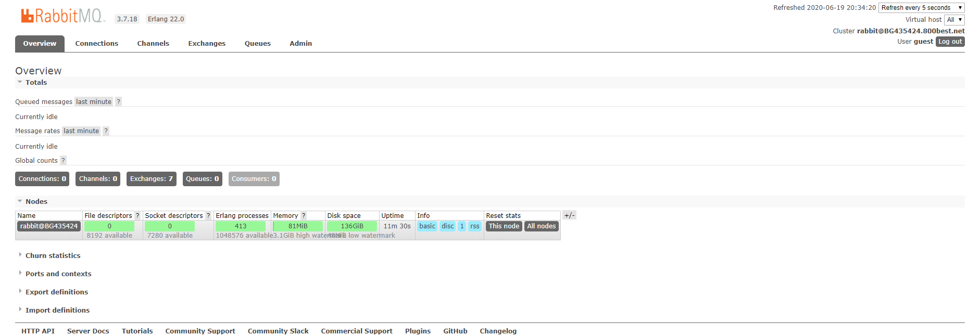Click the info tag labeled 1
This screenshot has height=336, width=980.
(x=462, y=226)
